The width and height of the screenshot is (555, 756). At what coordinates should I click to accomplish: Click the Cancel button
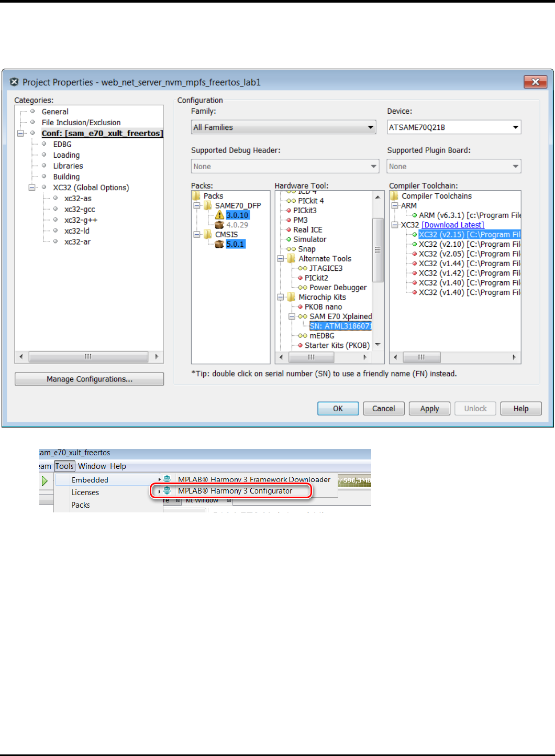point(384,409)
